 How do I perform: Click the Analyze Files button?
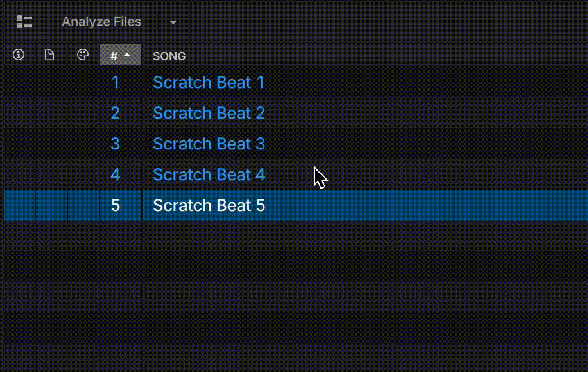(101, 21)
